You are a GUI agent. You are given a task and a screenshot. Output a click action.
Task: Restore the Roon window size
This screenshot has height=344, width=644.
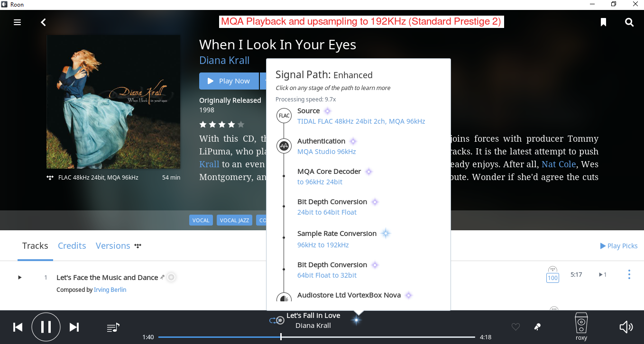(x=614, y=4)
